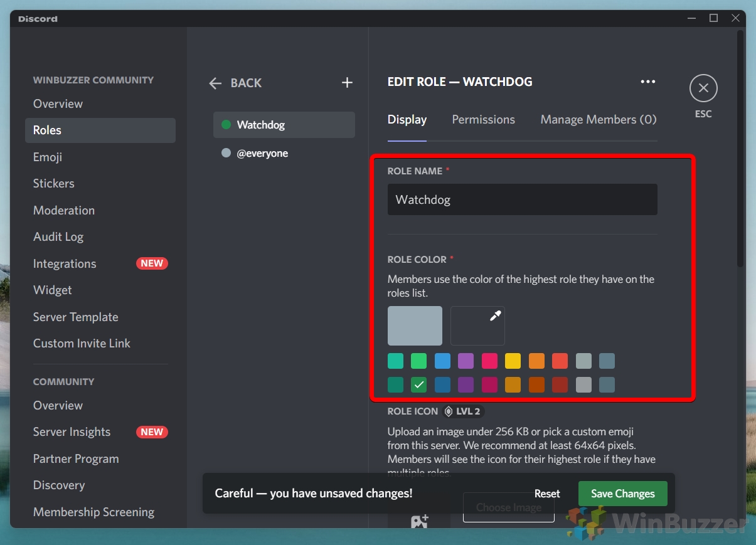Choose the dark red swatch in bottom row
The width and height of the screenshot is (756, 545).
pos(560,384)
